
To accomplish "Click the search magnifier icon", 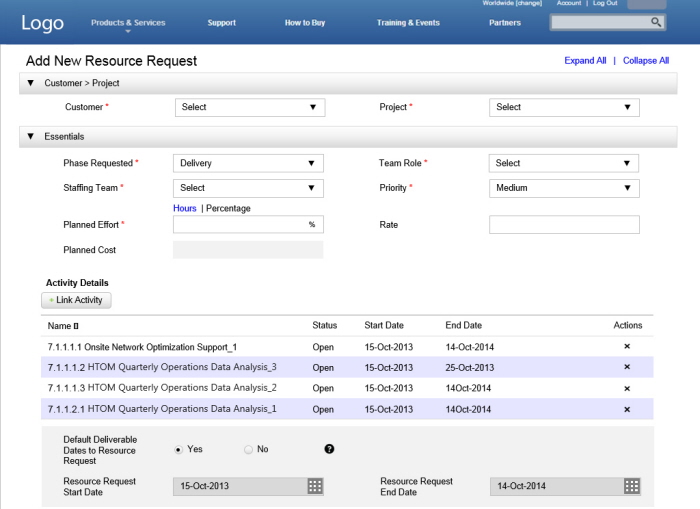I will (655, 22).
